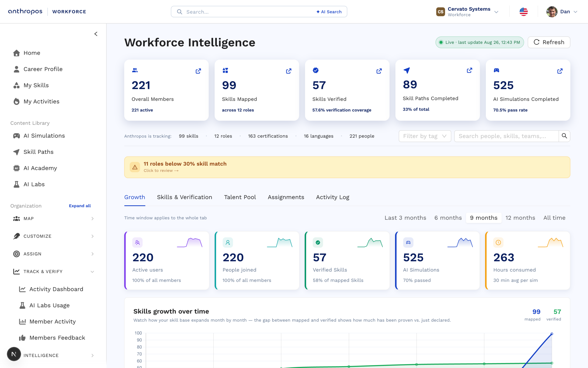Screen dimensions: 588x368
Task: Select the 12 months time window
Action: [520, 218]
